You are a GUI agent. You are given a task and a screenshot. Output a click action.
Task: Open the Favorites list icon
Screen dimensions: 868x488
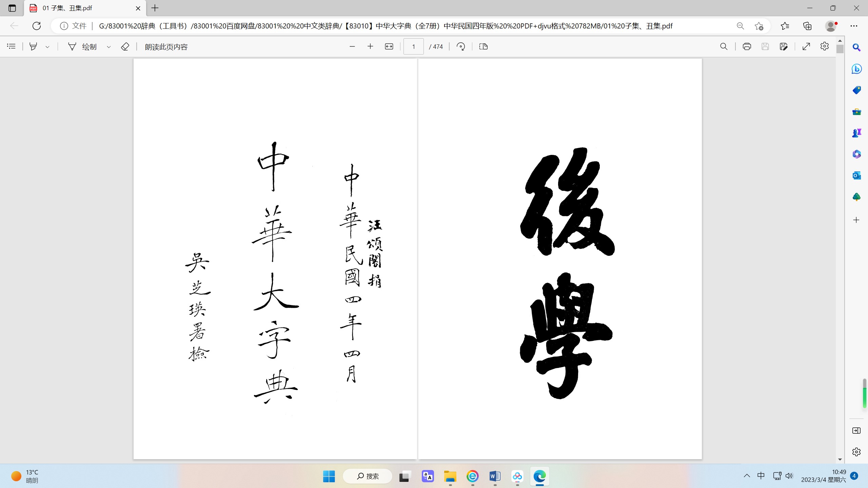[785, 26]
